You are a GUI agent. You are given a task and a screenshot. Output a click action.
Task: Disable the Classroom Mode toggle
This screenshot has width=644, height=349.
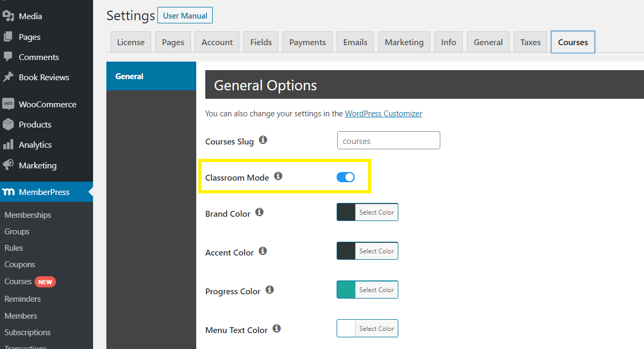tap(346, 177)
